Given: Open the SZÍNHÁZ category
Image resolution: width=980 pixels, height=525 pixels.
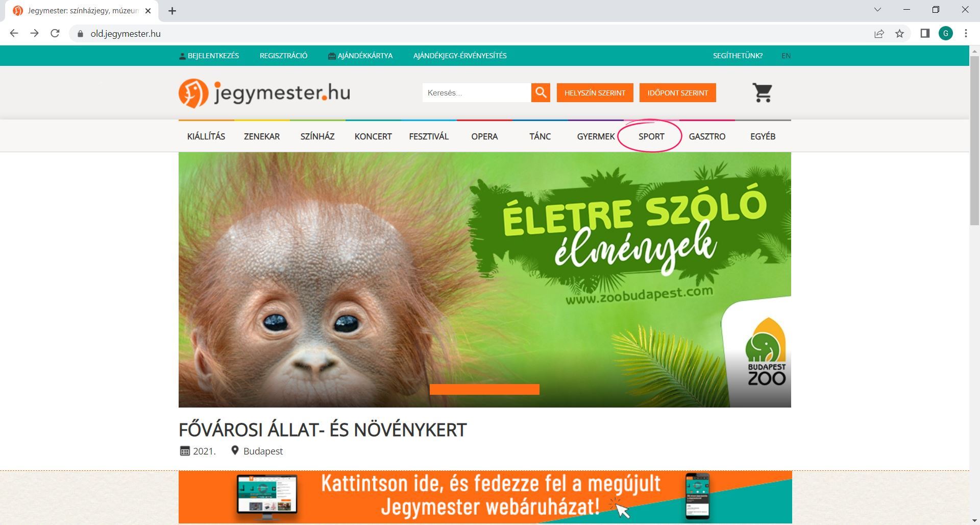Looking at the screenshot, I should tap(317, 136).
